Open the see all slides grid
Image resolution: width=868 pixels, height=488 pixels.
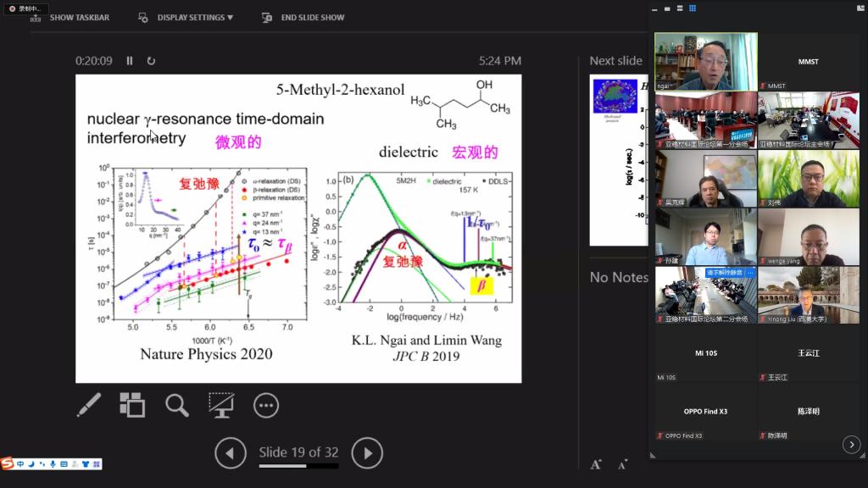132,405
